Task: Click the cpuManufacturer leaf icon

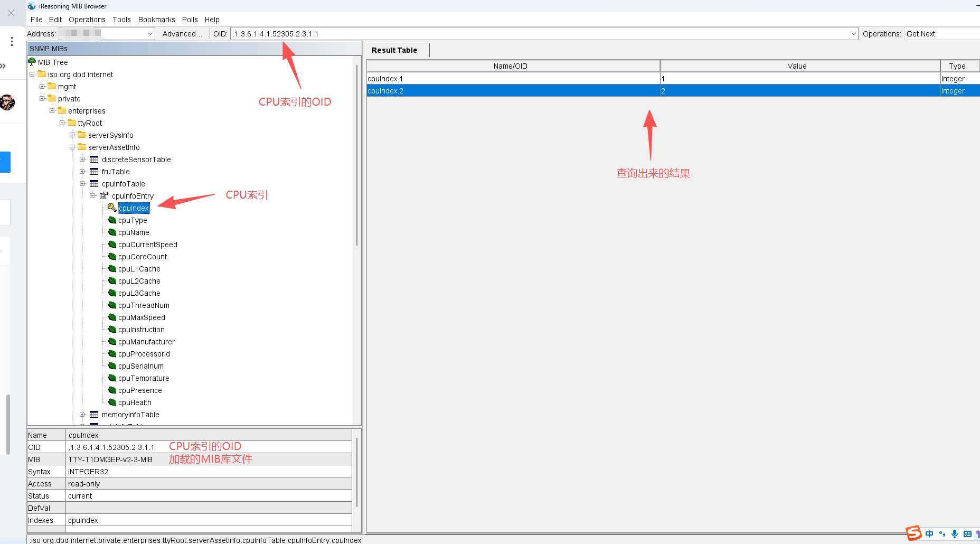Action: 112,341
